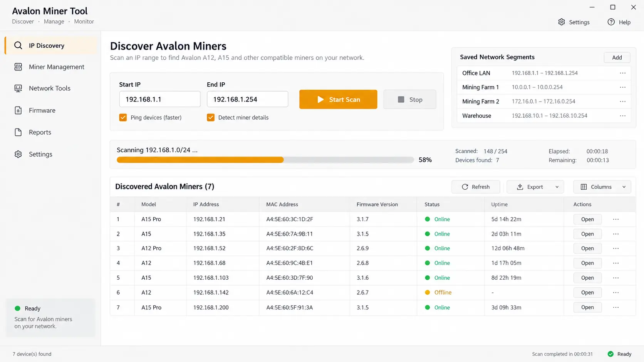
Task: Open the offline A12 miner at 192.168.1.142
Action: [x=587, y=292]
